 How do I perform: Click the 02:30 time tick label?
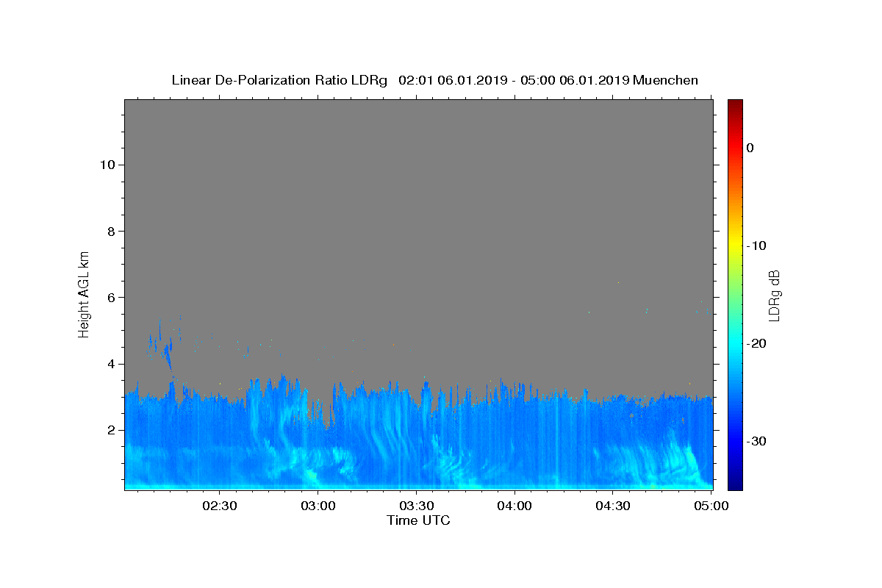pos(219,506)
